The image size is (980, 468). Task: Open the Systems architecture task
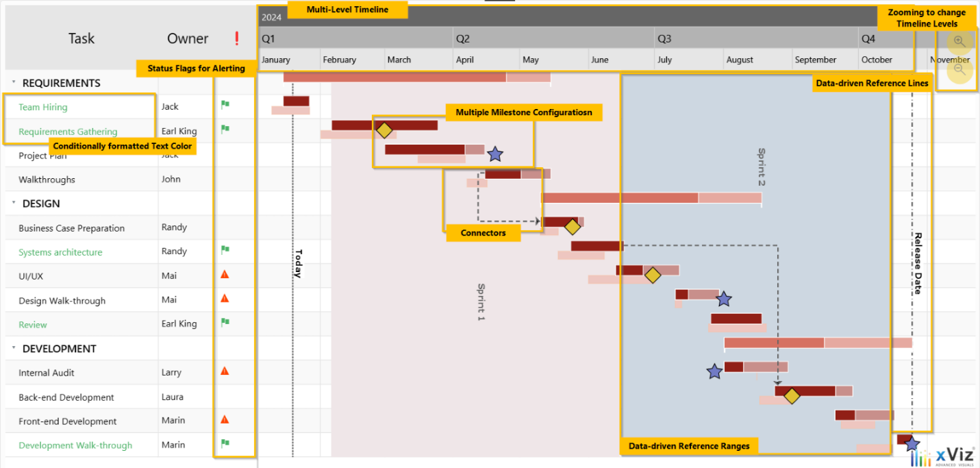pyautogui.click(x=60, y=252)
